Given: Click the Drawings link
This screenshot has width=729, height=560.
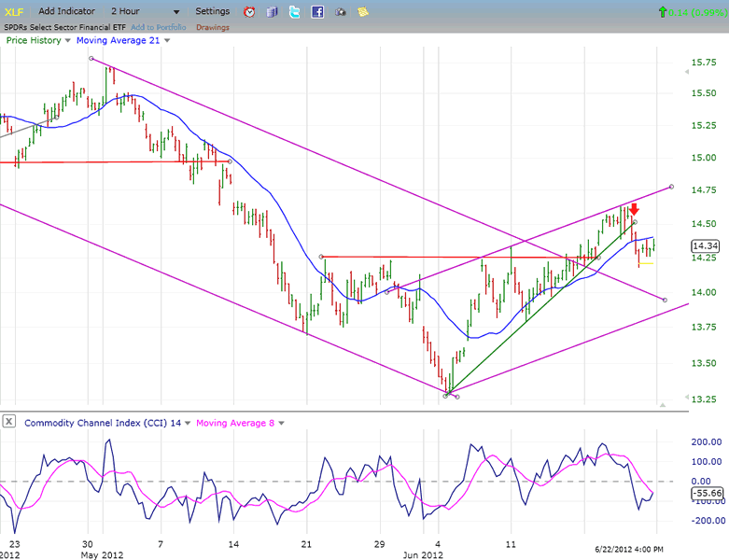Looking at the screenshot, I should [x=213, y=27].
